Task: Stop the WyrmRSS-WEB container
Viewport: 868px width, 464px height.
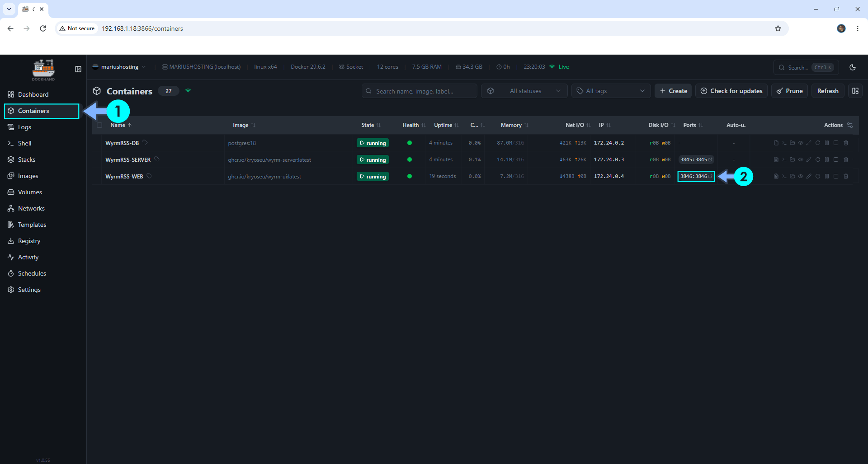Action: coord(836,176)
